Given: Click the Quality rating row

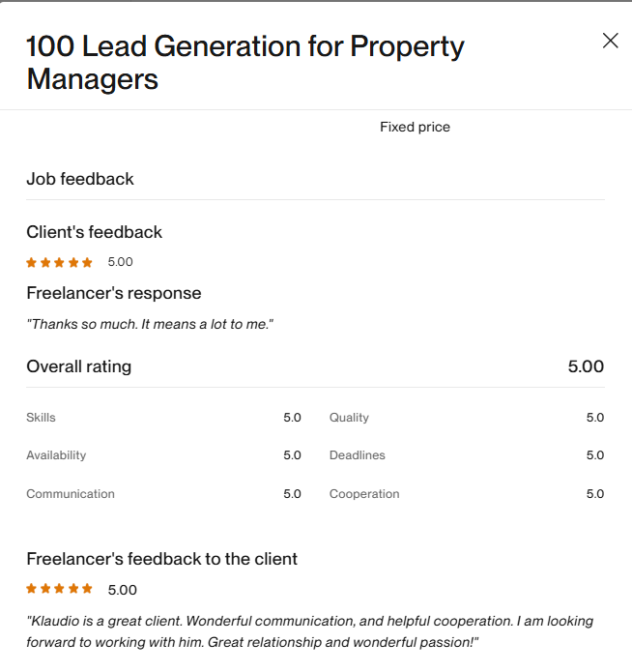Looking at the screenshot, I should 467,418.
